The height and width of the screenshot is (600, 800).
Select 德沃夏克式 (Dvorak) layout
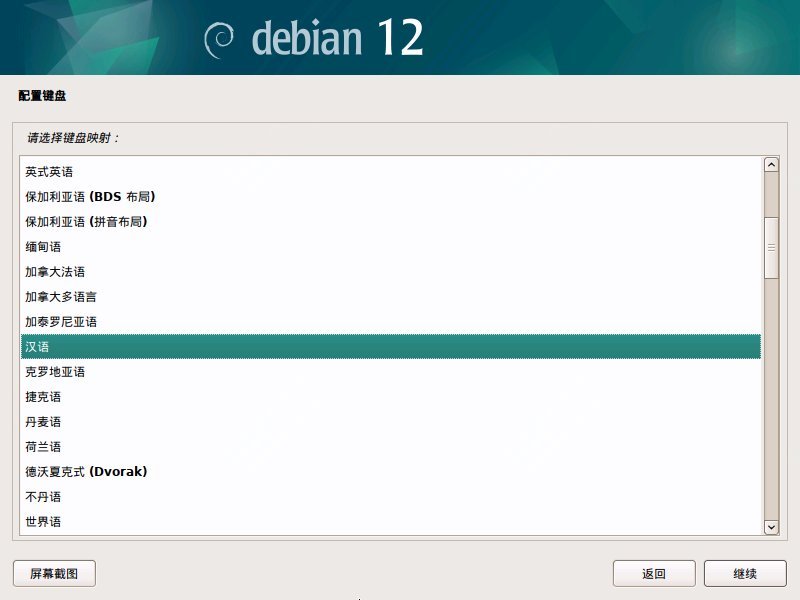[86, 472]
